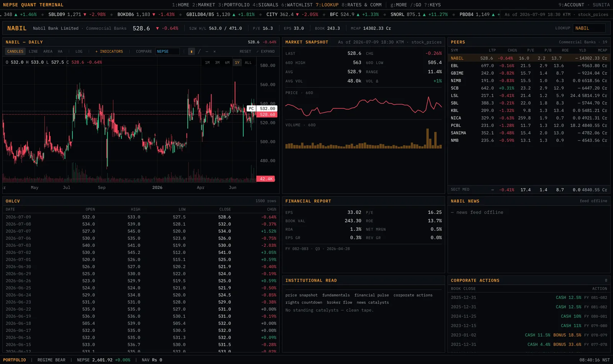Select NMB in the peers table

[x=529, y=141]
